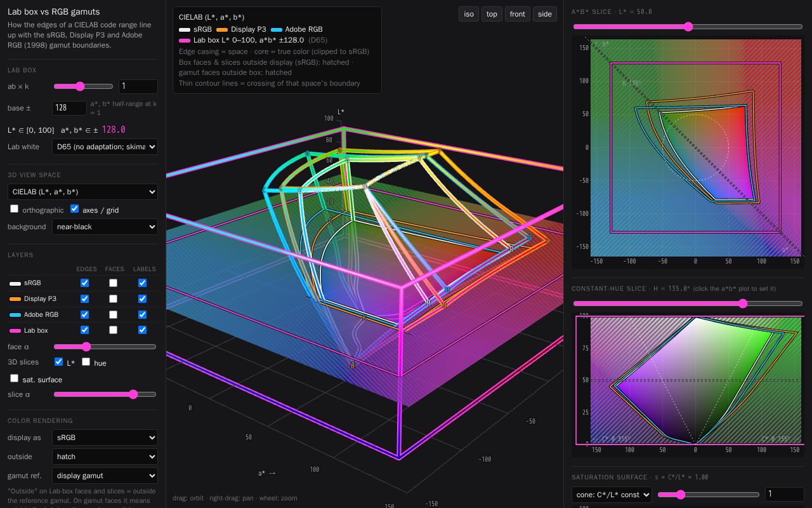Click the Adobe RGB blue layer swatch
This screenshot has height=508, width=812.
tap(15, 315)
